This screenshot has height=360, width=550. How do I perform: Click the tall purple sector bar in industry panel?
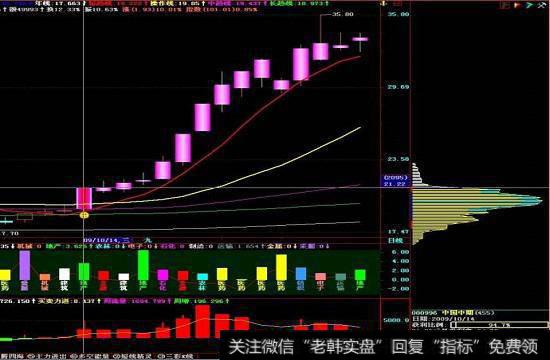(25, 265)
